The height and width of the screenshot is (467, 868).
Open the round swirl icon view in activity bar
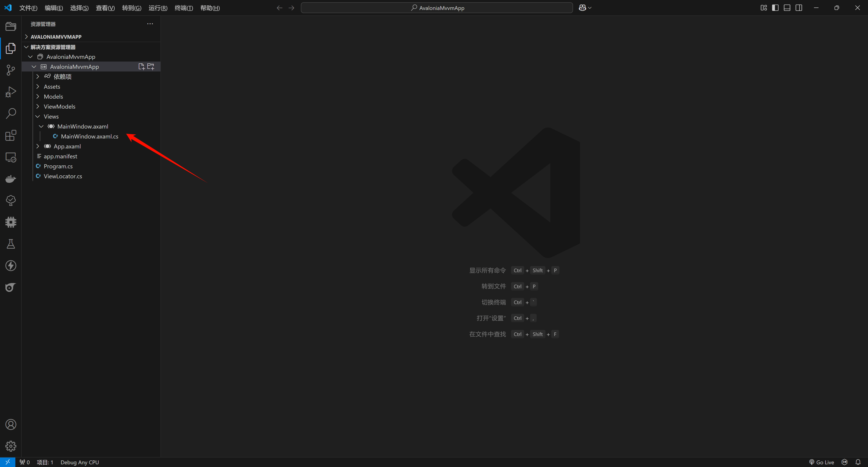tap(11, 287)
